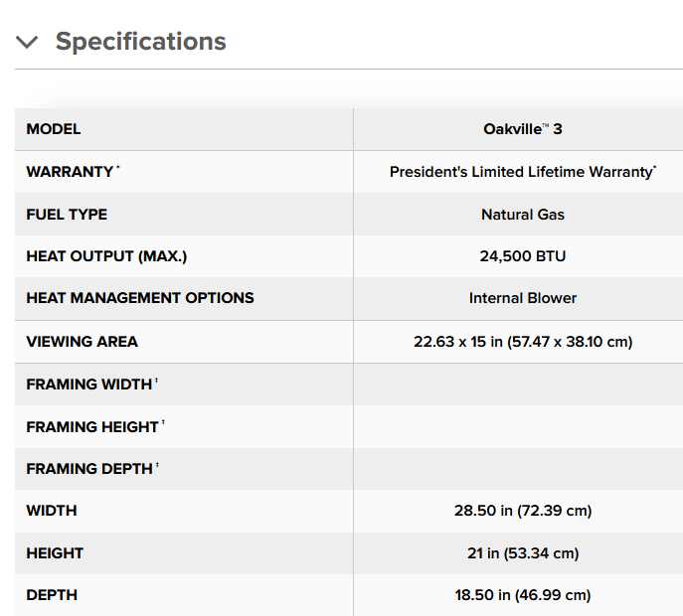Select the Natural Gas fuel type value
The height and width of the screenshot is (616, 683).
(x=522, y=215)
